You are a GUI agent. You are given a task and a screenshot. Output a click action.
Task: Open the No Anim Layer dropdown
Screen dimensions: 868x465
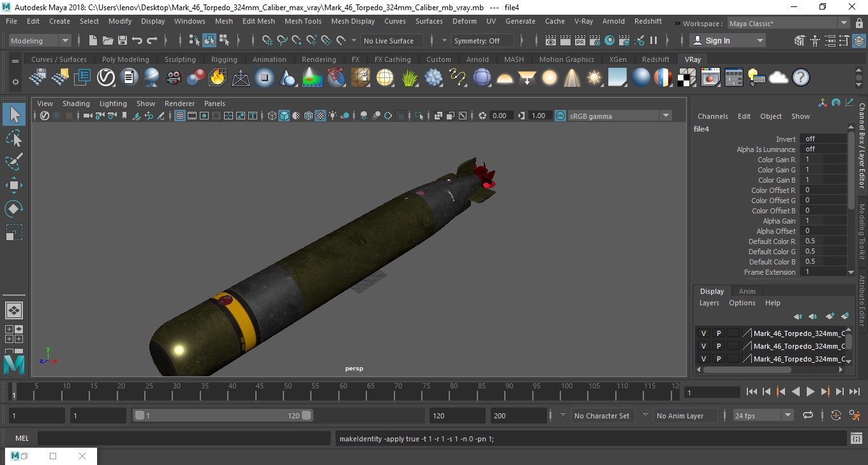click(x=684, y=415)
